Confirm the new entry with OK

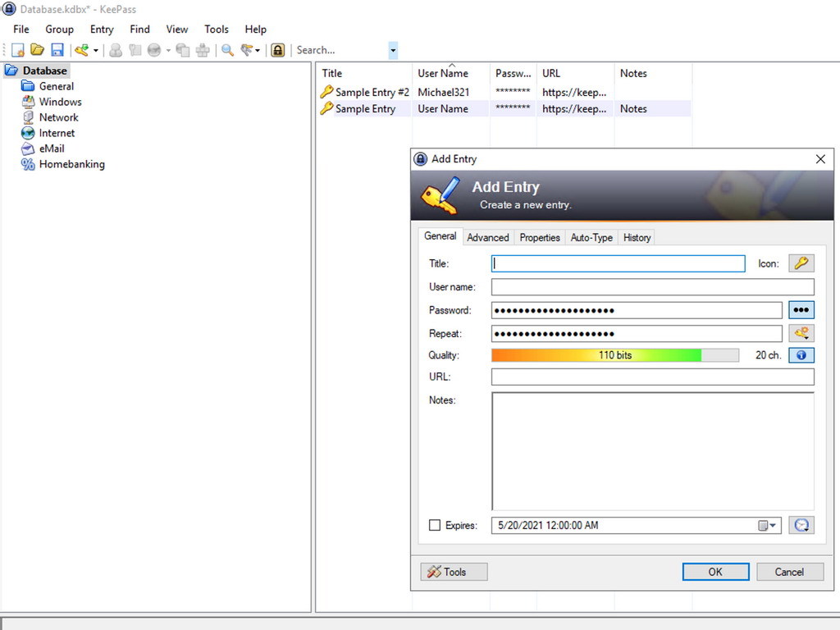(715, 572)
